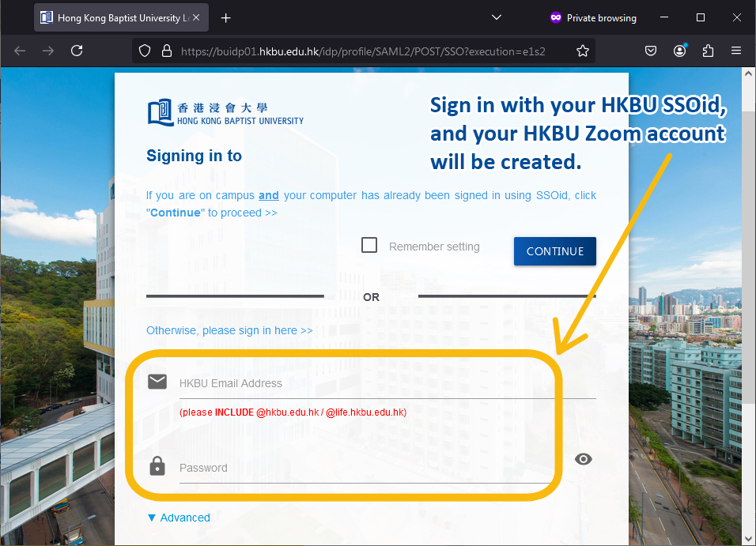Open the extensions puzzle icon
This screenshot has width=756, height=546.
(708, 51)
